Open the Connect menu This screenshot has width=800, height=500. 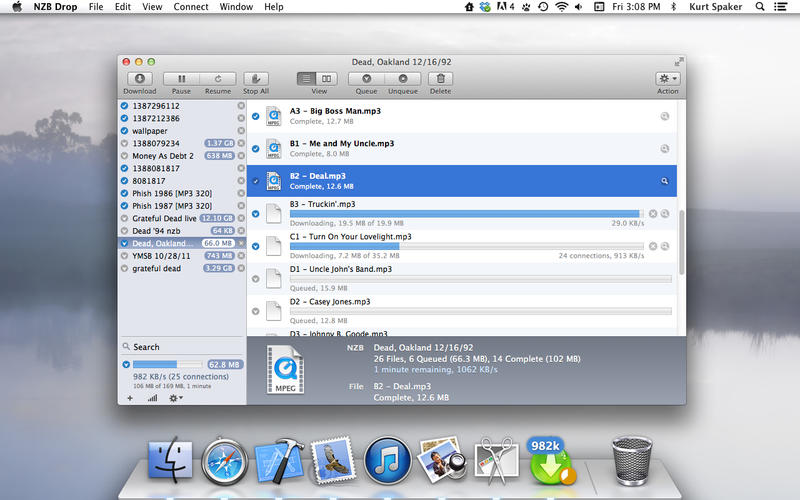[190, 7]
